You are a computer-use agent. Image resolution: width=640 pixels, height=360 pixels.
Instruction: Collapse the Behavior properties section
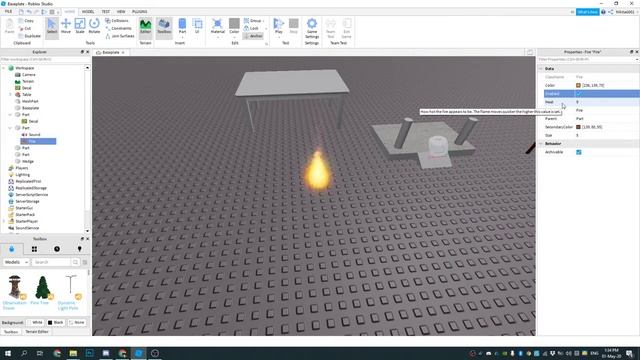[541, 144]
